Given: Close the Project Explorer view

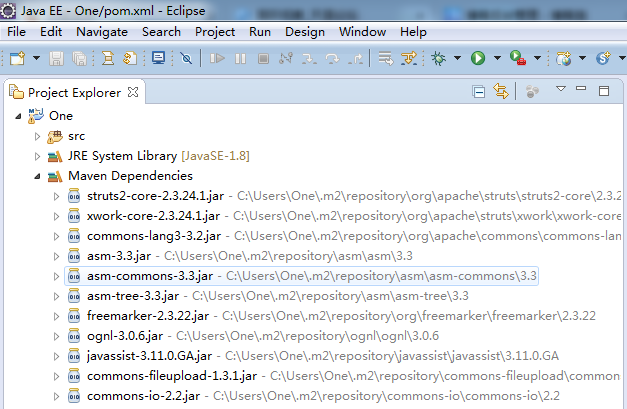Looking at the screenshot, I should coord(133,92).
